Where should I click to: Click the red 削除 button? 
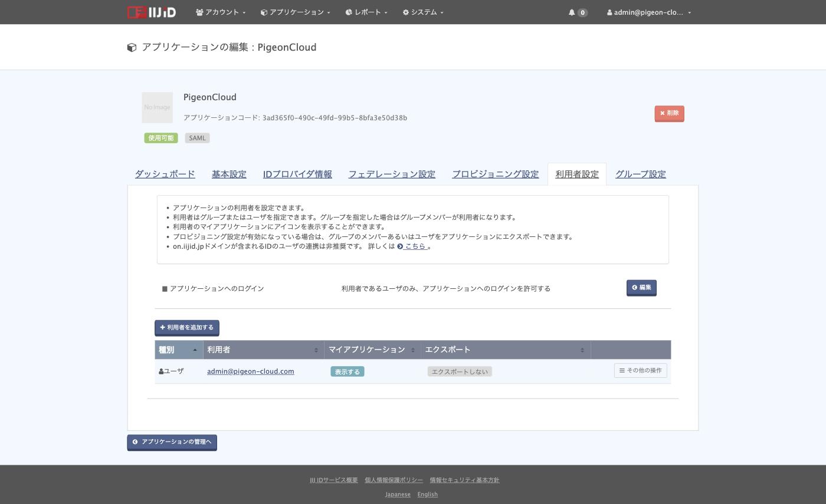click(669, 113)
